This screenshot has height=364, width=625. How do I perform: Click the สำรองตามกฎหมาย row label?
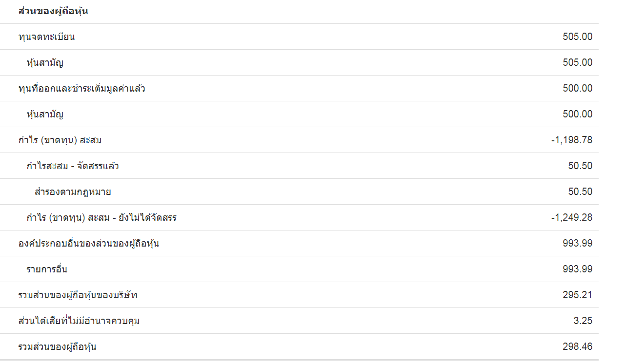tap(73, 192)
